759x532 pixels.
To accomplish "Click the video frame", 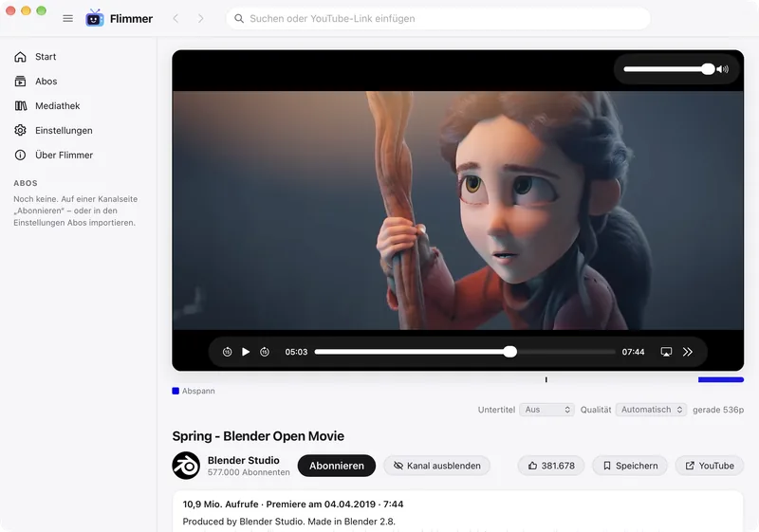I will click(x=458, y=211).
